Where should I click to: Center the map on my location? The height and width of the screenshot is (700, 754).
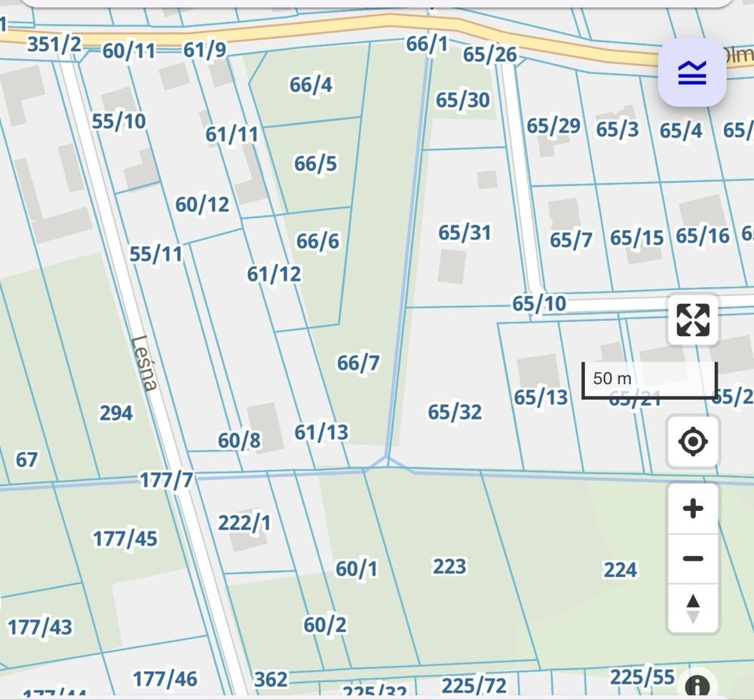pyautogui.click(x=693, y=442)
